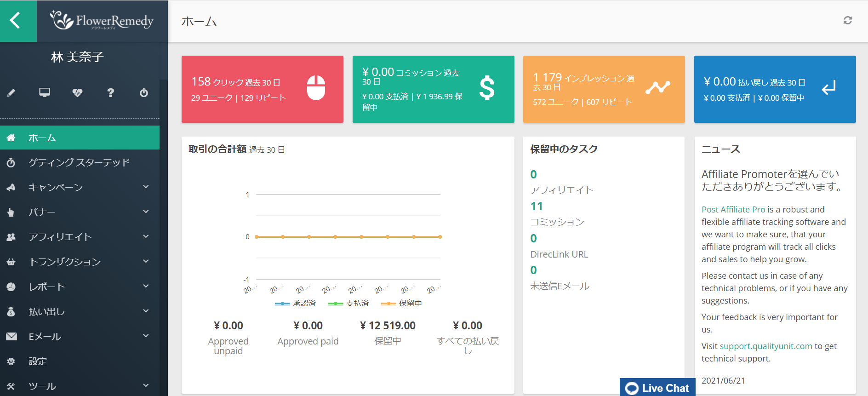Click the heartbeat icon under the username

coord(77,92)
